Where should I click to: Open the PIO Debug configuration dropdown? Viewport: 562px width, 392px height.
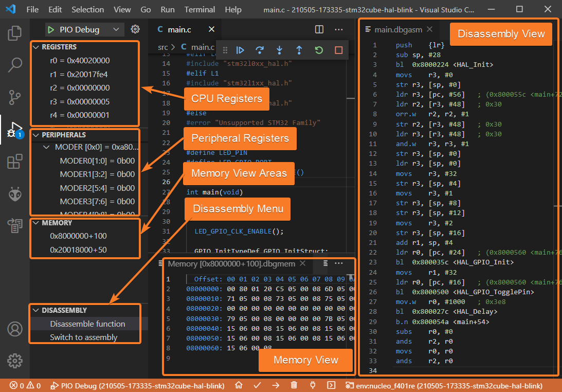pos(85,30)
